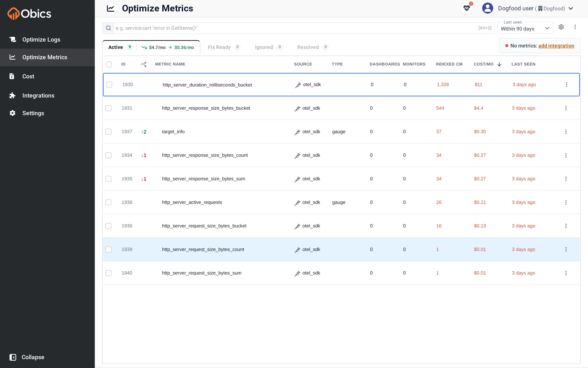Click otel_sdk source icon in row 1930
Viewport: 588px width, 368px height.
tap(298, 85)
